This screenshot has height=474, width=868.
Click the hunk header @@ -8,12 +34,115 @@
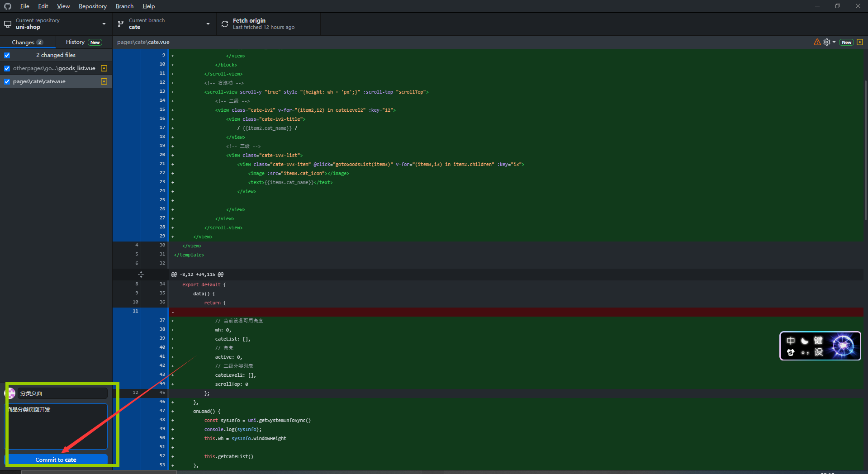click(x=197, y=275)
